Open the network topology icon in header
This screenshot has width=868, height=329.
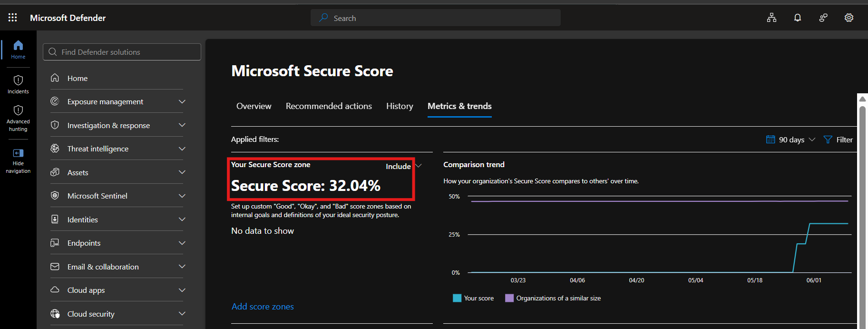771,18
